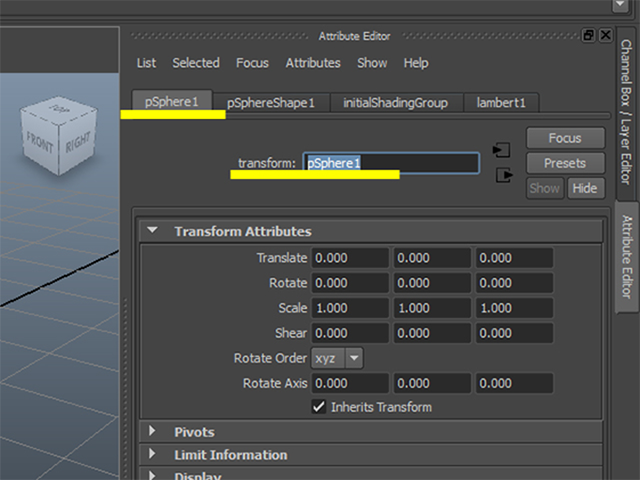The width and height of the screenshot is (640, 480).
Task: Click the Rotate Y field
Action: tap(432, 283)
